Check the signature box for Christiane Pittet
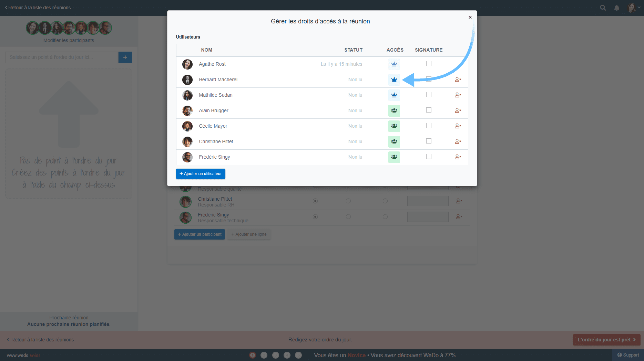 point(429,141)
